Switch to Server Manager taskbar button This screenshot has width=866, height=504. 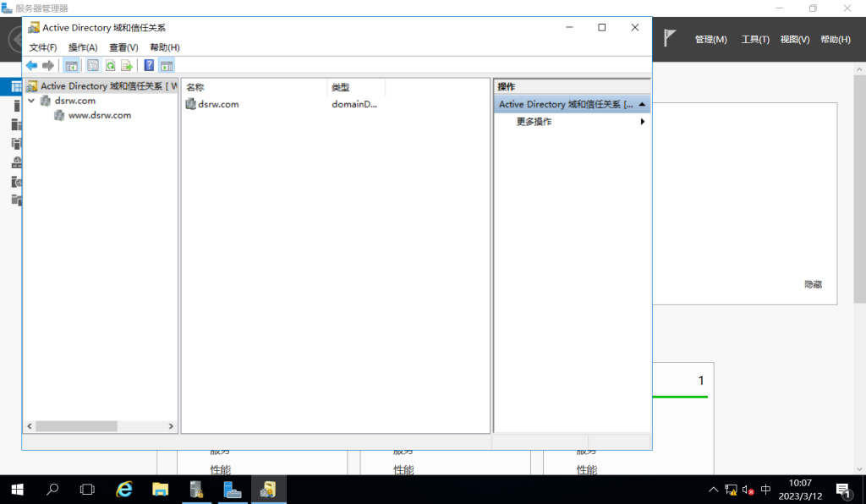coord(232,490)
